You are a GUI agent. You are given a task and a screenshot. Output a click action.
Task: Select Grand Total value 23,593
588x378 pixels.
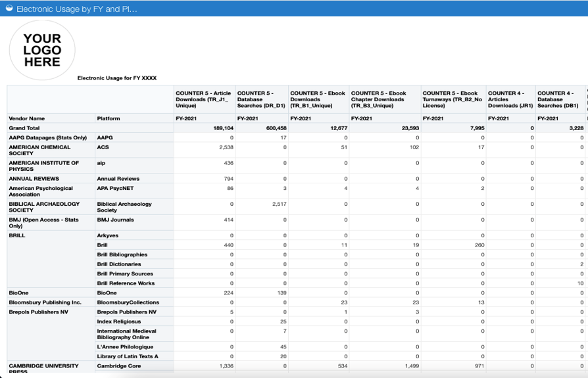point(410,128)
